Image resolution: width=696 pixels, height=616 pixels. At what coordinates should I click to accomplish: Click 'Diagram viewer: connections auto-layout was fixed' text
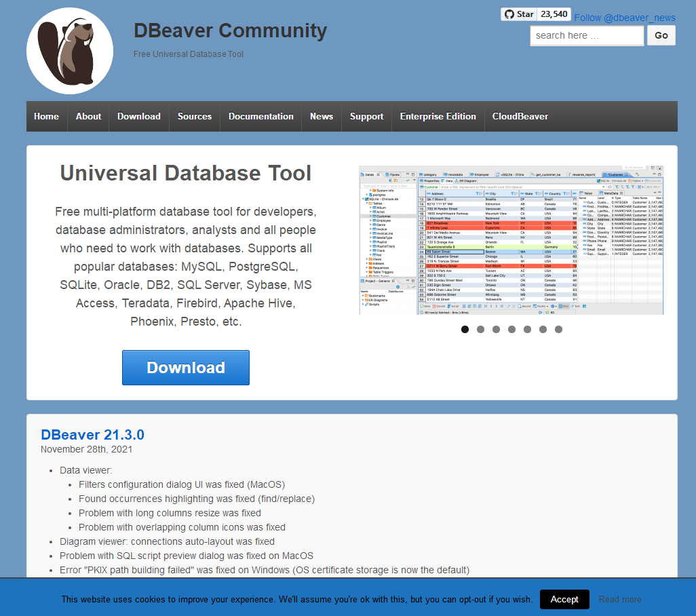[x=167, y=541]
